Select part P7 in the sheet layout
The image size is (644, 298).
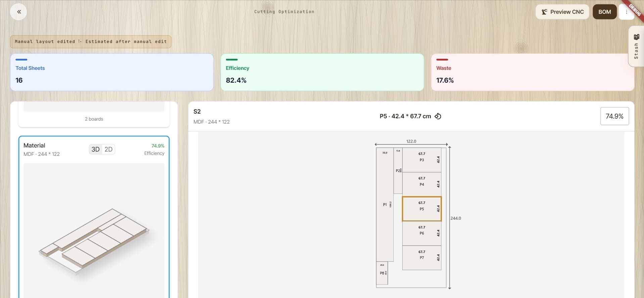pyautogui.click(x=422, y=258)
